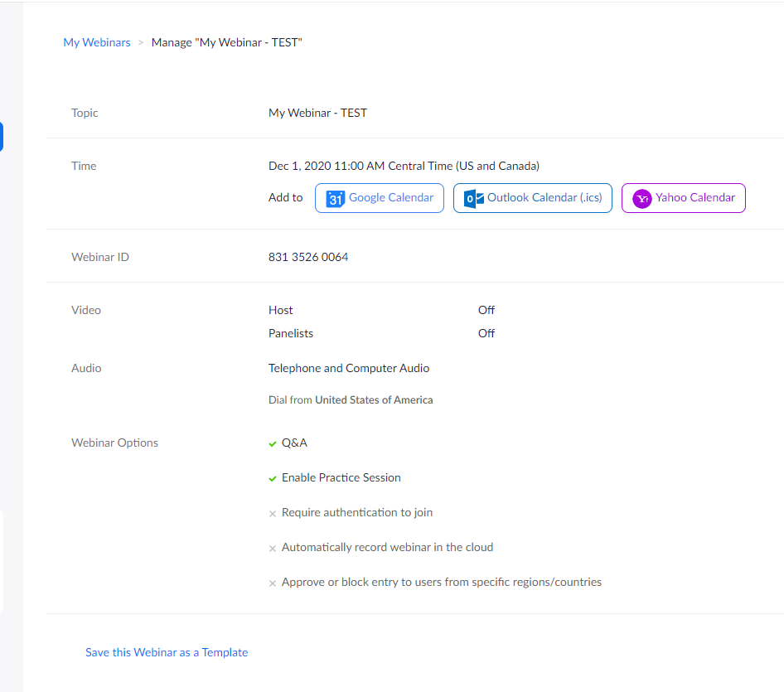Click the blue active sidebar indicator
The image size is (784, 692).
point(2,137)
